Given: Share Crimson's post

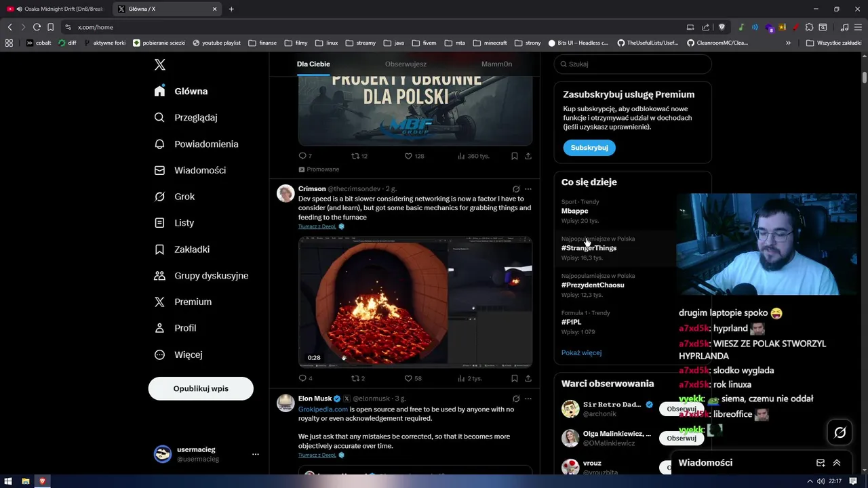Looking at the screenshot, I should click(x=528, y=378).
